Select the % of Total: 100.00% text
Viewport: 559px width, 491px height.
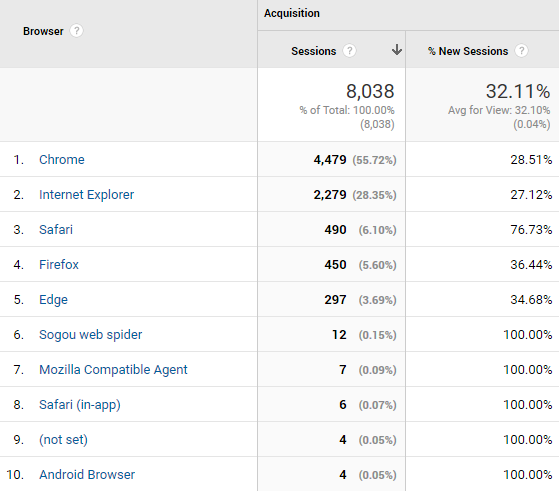[347, 110]
